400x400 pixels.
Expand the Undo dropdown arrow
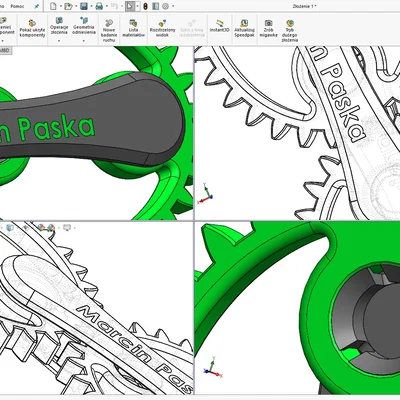tap(121, 6)
